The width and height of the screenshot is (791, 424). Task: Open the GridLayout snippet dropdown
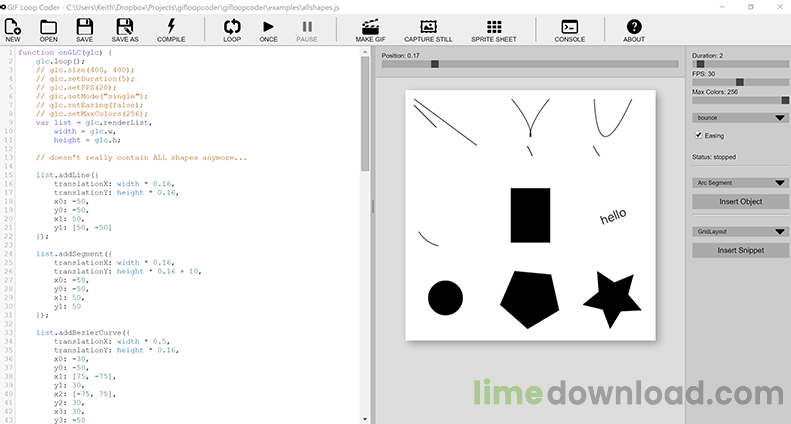(740, 231)
